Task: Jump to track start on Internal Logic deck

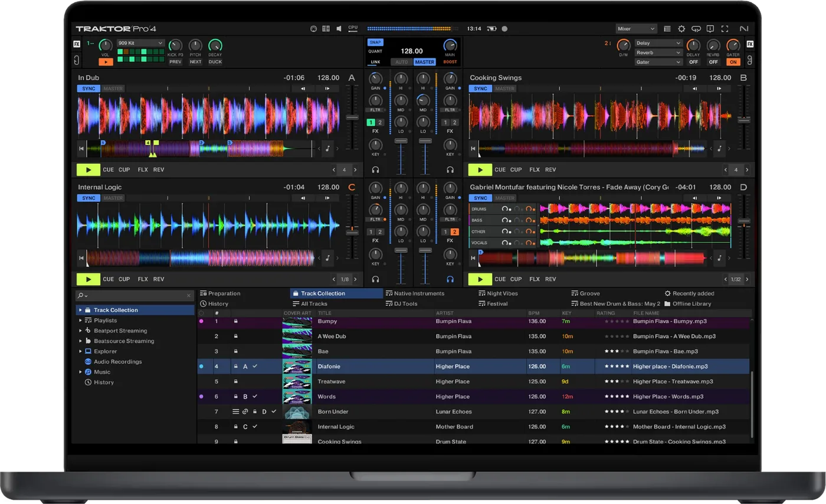Action: pos(81,258)
